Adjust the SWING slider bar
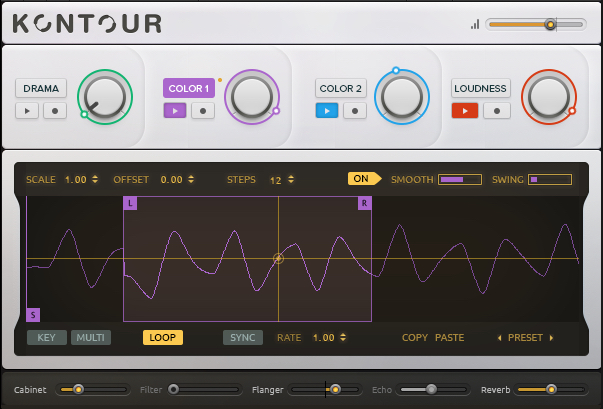603x409 pixels. [x=550, y=180]
